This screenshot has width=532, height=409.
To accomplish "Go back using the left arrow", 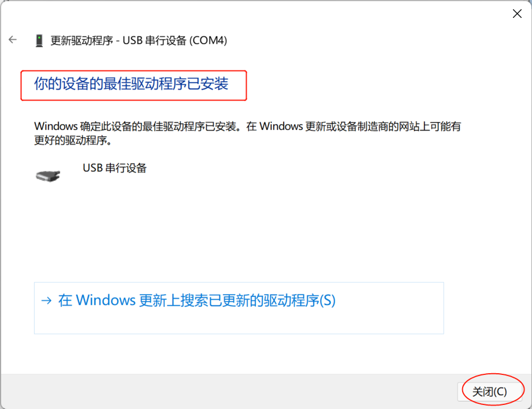I will (x=13, y=40).
